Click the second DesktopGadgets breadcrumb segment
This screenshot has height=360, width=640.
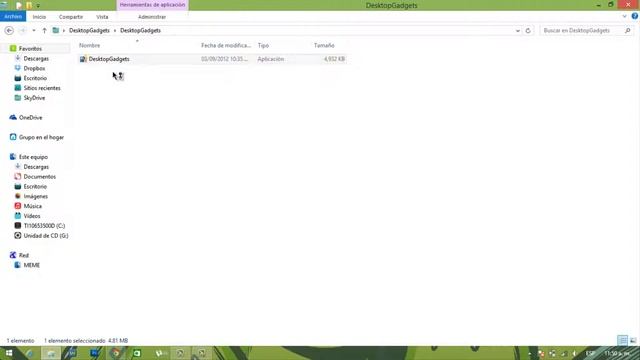[x=140, y=31]
